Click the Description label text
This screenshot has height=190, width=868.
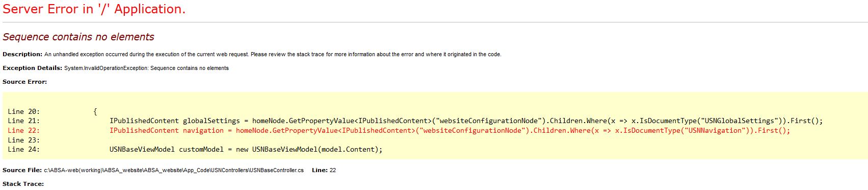point(22,54)
